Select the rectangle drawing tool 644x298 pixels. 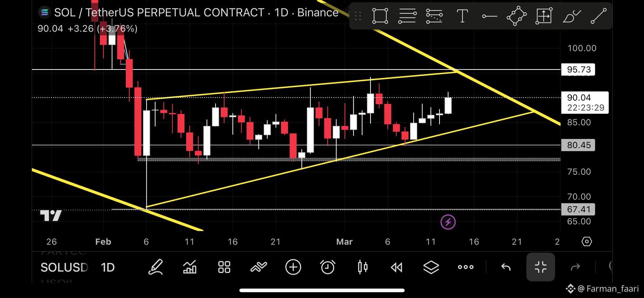[x=380, y=16]
